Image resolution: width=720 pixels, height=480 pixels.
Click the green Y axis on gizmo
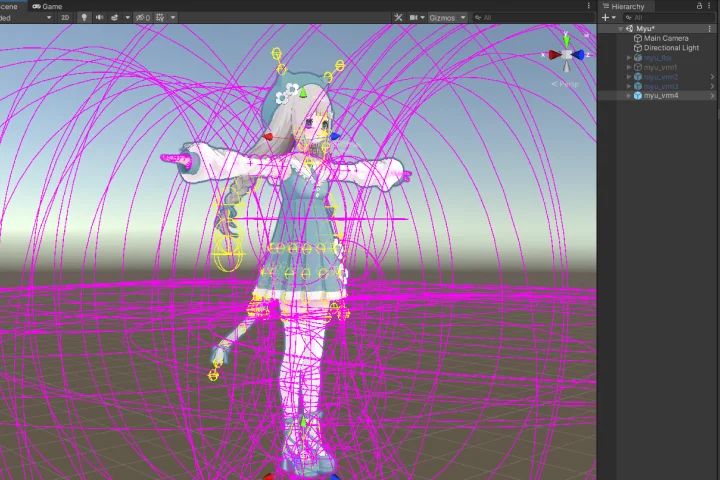pos(567,40)
